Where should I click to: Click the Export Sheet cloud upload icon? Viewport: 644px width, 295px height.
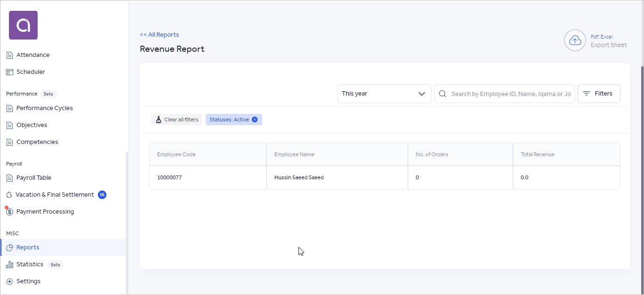(575, 40)
